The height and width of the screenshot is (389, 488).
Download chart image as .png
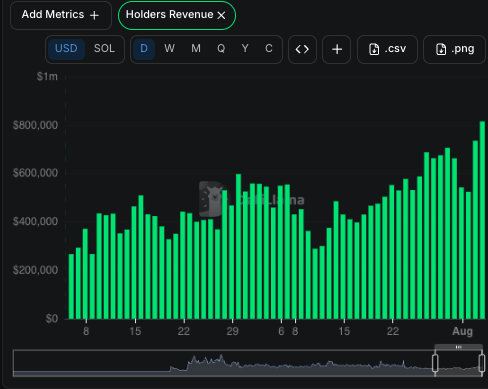click(454, 49)
